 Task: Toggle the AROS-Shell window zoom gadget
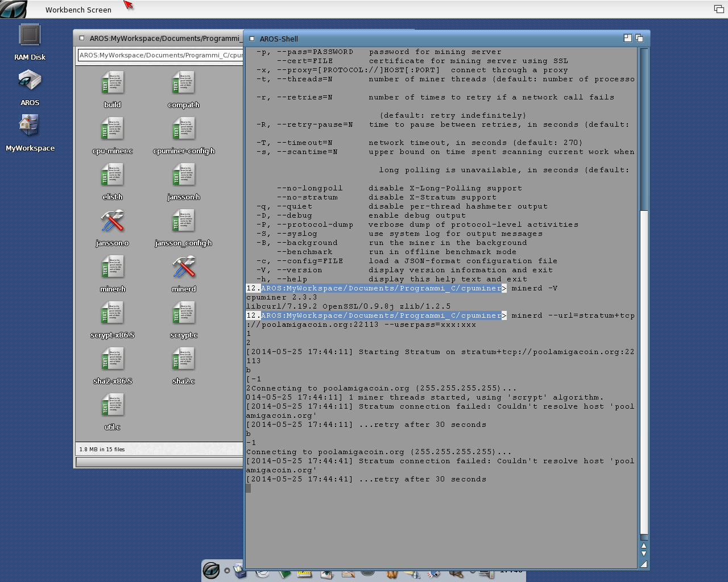(x=627, y=38)
